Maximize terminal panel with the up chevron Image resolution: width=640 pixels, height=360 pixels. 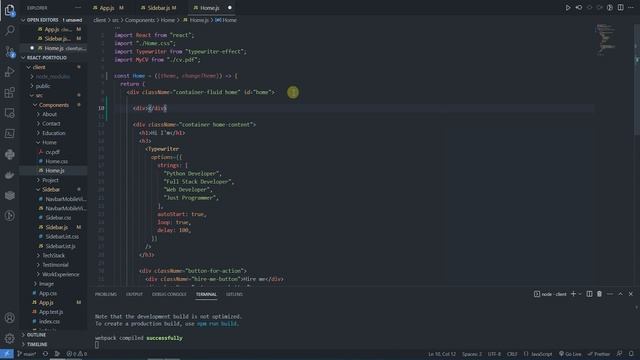620,294
